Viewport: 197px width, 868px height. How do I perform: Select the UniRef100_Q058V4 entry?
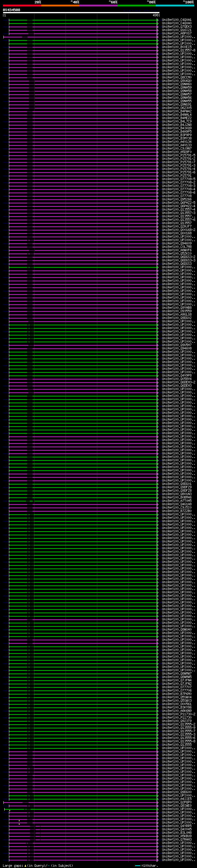(x=177, y=379)
